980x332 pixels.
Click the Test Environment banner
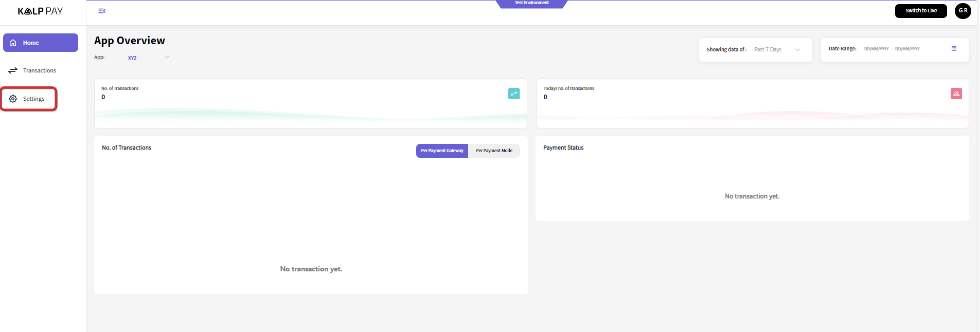pyautogui.click(x=531, y=3)
